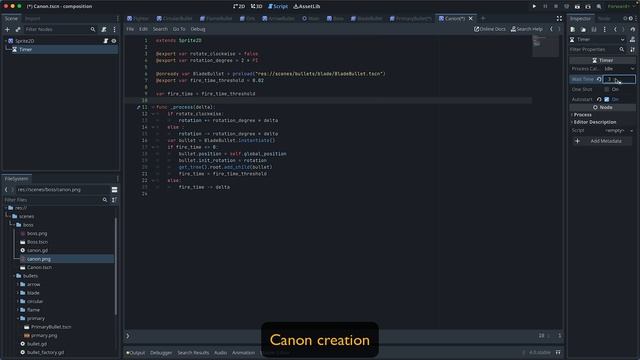Switch to the Scene dock tab
The width and height of the screenshot is (640, 360).
(x=11, y=18)
